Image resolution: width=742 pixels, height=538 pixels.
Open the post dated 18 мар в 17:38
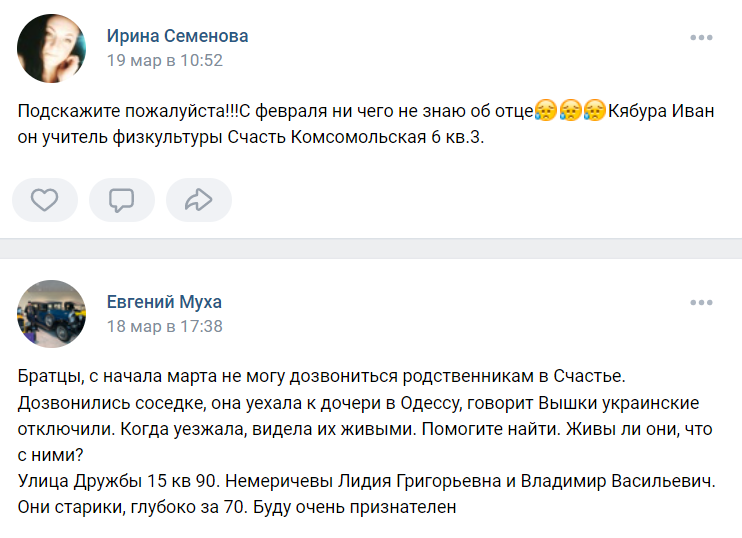(165, 326)
